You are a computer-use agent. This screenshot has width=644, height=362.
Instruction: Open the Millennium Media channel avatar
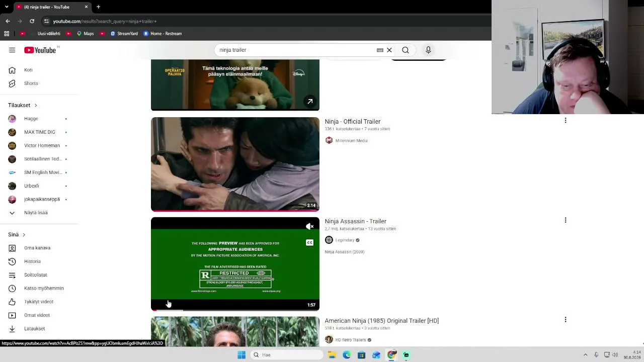[329, 141]
